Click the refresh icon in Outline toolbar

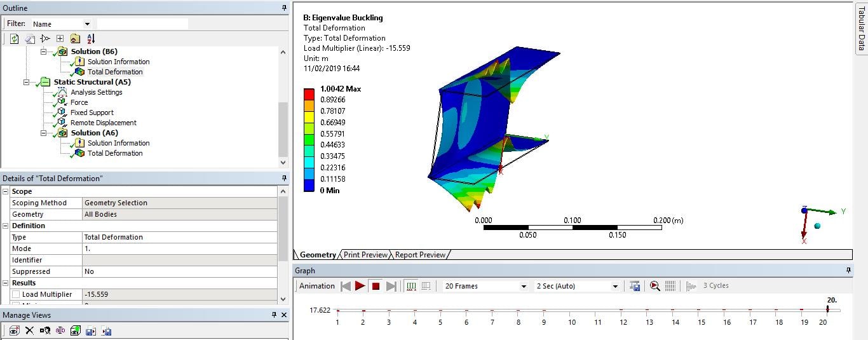pos(14,39)
